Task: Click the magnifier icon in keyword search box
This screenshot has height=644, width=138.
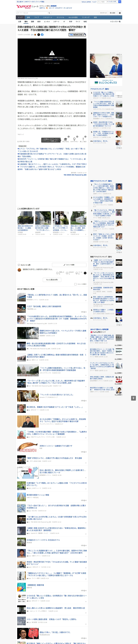Action: 49,13
